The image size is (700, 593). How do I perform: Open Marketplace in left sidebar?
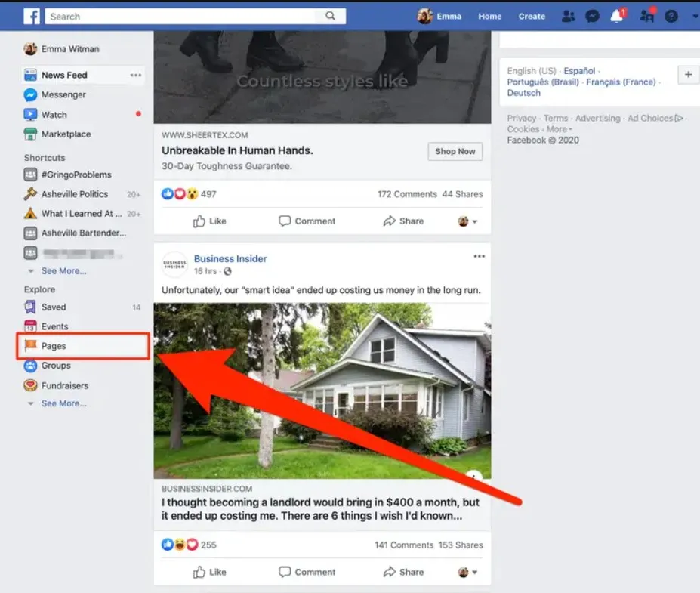(x=66, y=134)
